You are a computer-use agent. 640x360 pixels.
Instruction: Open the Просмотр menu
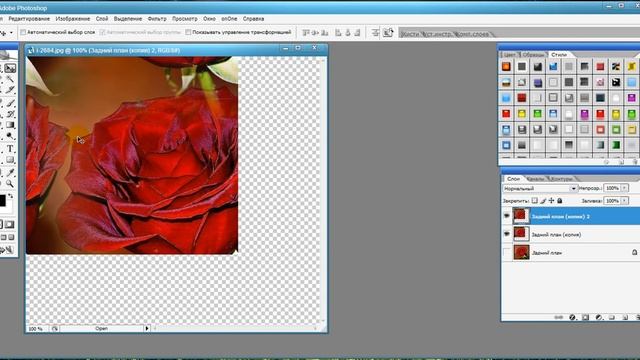click(184, 19)
